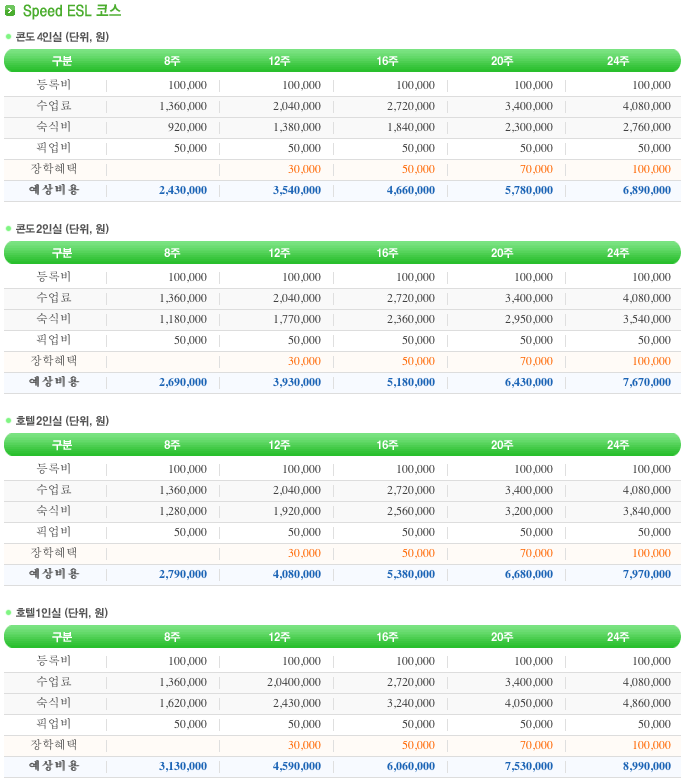Click the Speed ESL 코스 heading text

[72, 10]
